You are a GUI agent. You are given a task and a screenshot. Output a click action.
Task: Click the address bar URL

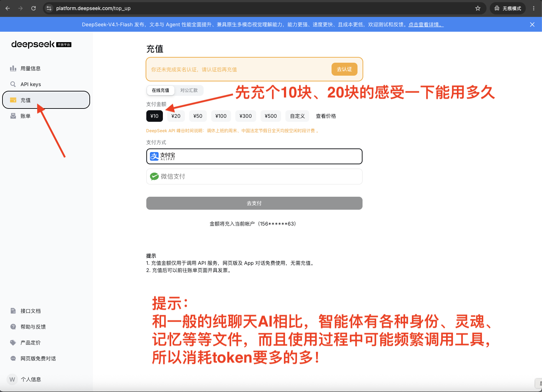click(x=93, y=8)
